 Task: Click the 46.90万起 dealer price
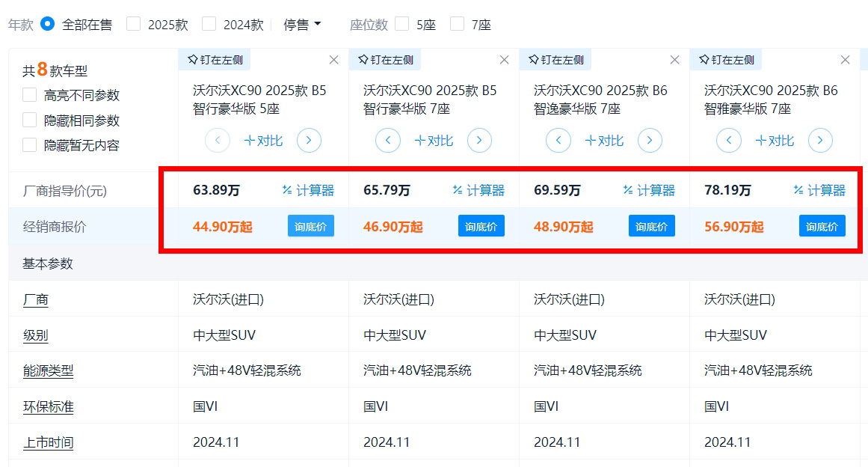393,227
